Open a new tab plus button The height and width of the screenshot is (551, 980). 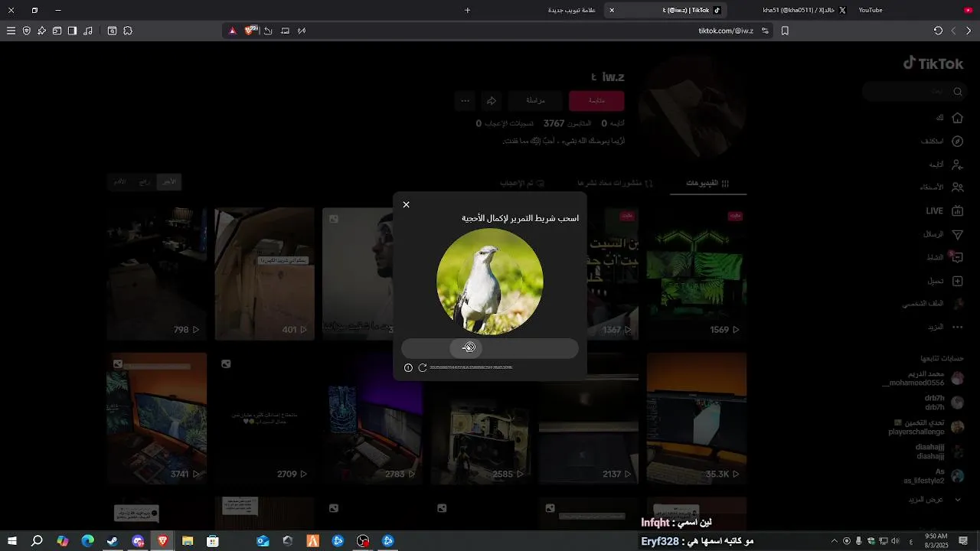(x=467, y=10)
